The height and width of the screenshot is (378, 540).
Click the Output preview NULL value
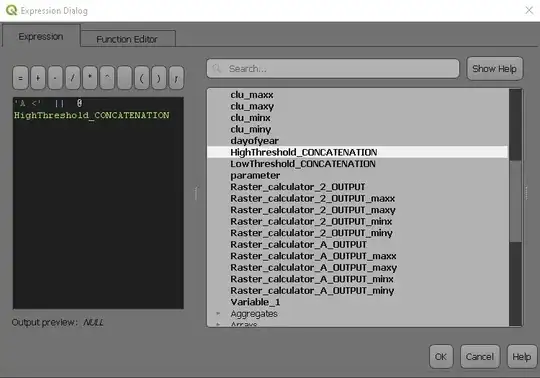tap(93, 323)
